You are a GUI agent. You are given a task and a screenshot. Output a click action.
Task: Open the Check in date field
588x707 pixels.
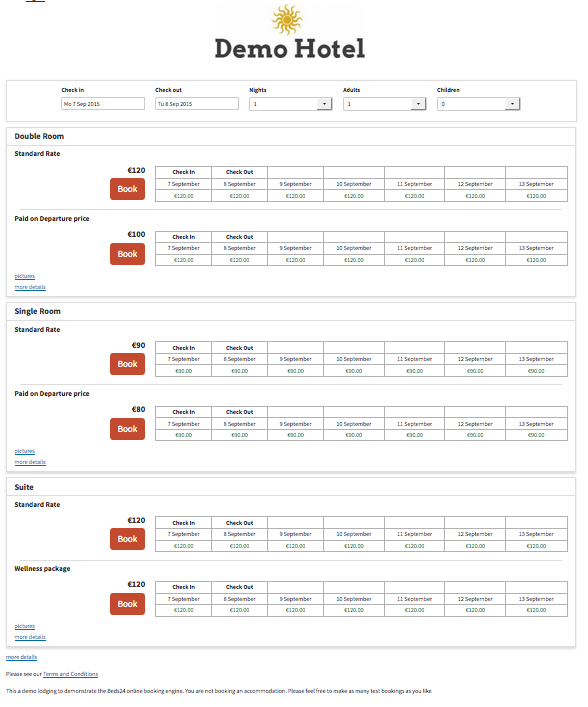click(103, 104)
